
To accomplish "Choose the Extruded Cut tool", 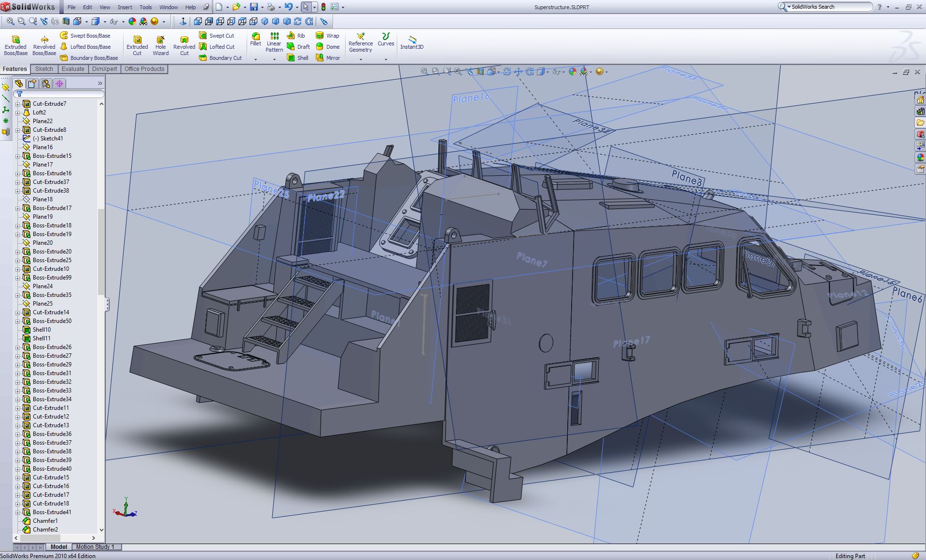I will [137, 45].
